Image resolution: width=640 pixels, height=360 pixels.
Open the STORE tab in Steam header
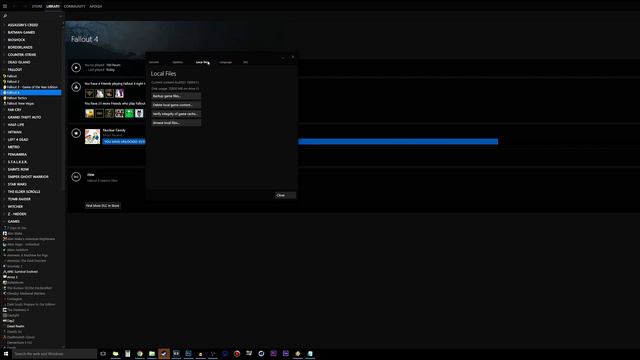coord(37,6)
